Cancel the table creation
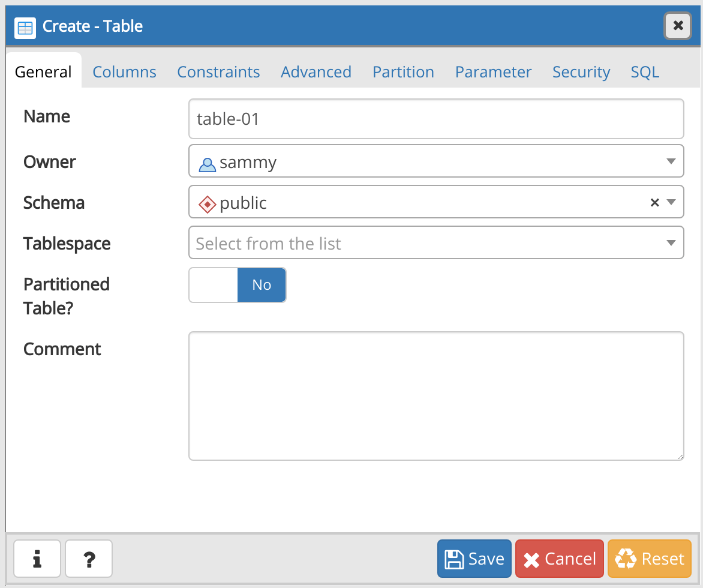 pos(559,558)
